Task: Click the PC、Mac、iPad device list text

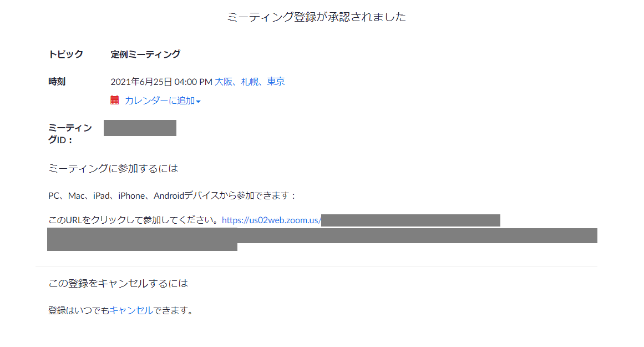Action: 173,195
